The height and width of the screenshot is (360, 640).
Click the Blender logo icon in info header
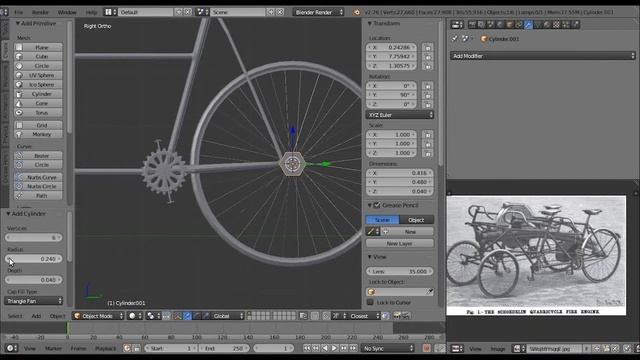[357, 12]
